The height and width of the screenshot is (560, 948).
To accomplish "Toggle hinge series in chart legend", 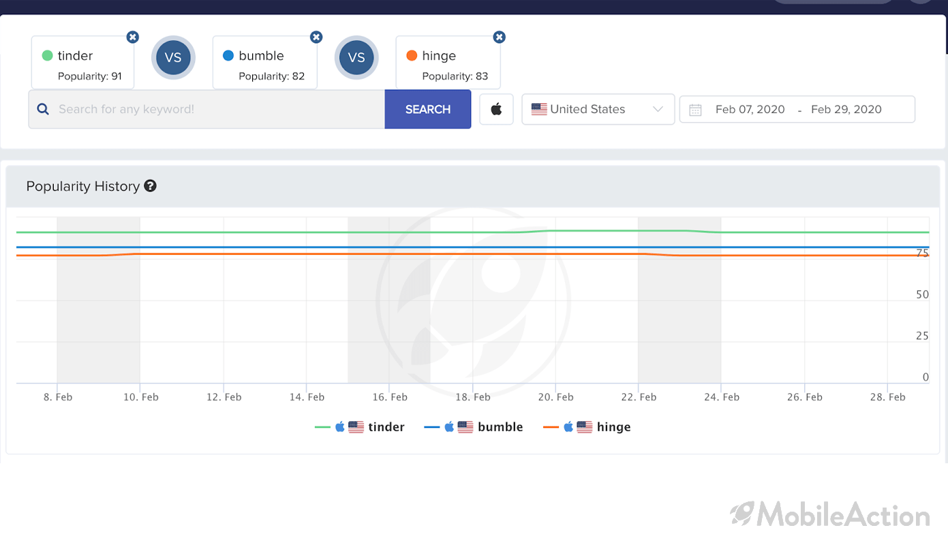I will click(x=587, y=427).
